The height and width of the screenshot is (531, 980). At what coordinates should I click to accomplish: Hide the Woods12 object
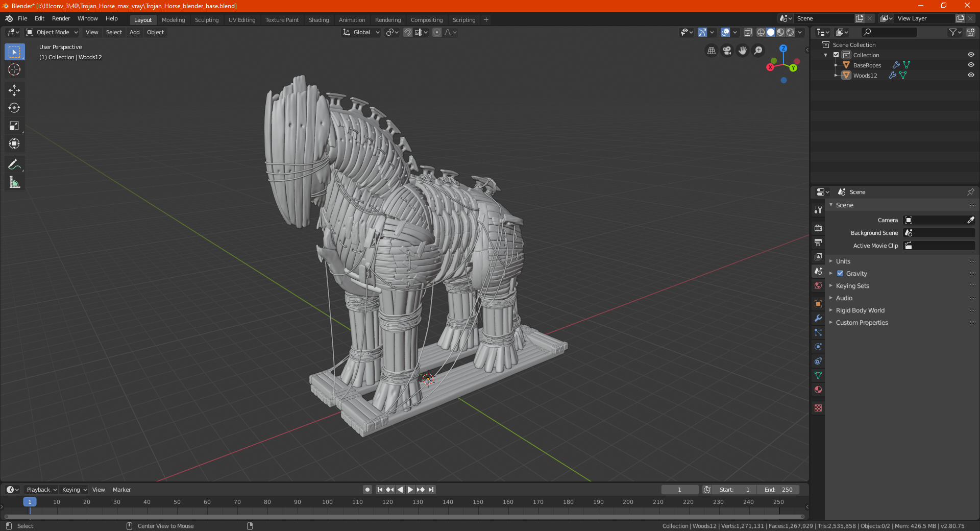coord(971,75)
